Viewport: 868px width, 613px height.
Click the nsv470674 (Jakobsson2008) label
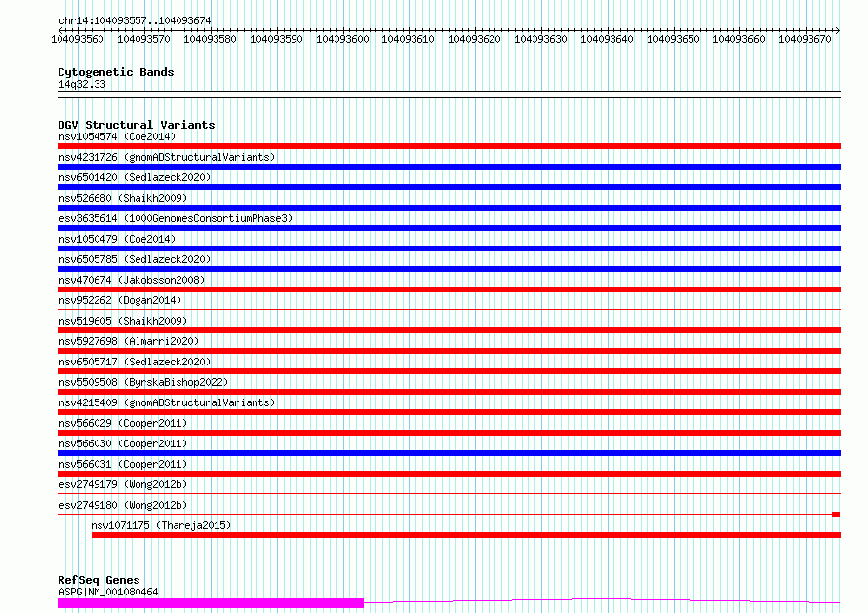pos(132,280)
